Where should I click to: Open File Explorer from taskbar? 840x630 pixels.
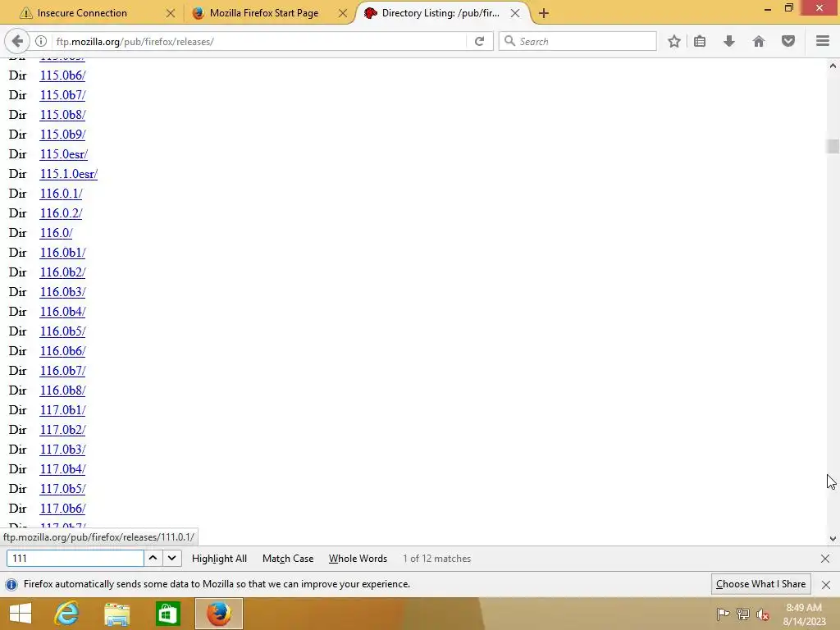click(116, 614)
